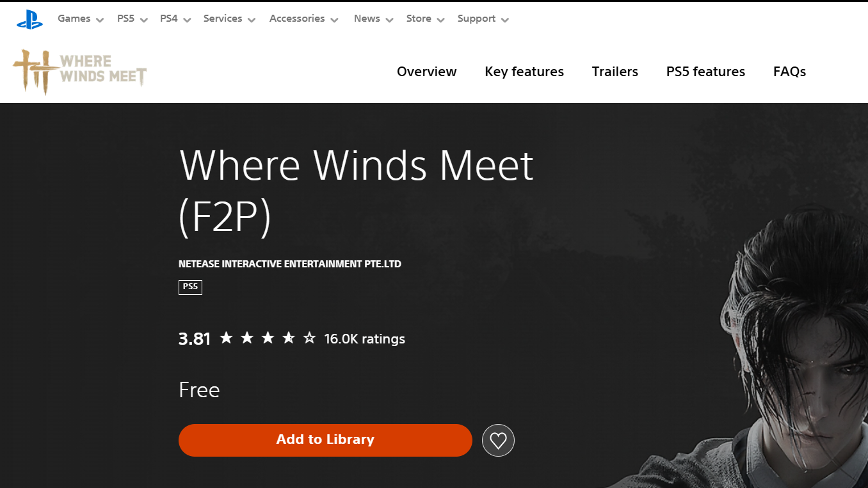Expand the Accessories menu chevron
The width and height of the screenshot is (868, 488).
pyautogui.click(x=334, y=20)
